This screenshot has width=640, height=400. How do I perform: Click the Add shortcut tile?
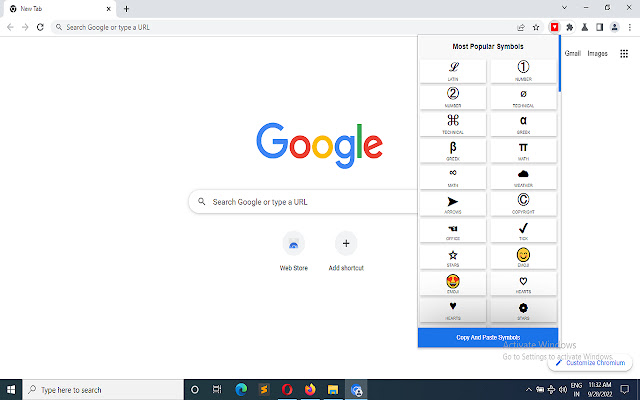click(x=346, y=251)
